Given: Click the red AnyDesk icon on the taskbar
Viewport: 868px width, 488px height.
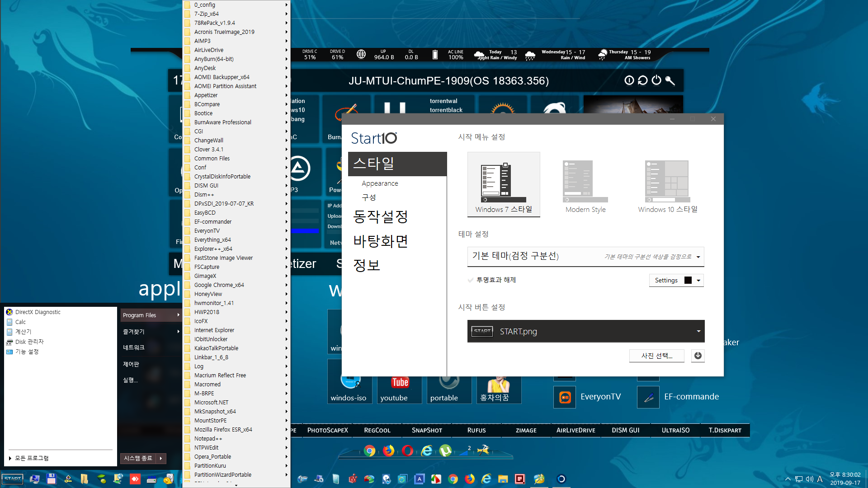Looking at the screenshot, I should [135, 479].
